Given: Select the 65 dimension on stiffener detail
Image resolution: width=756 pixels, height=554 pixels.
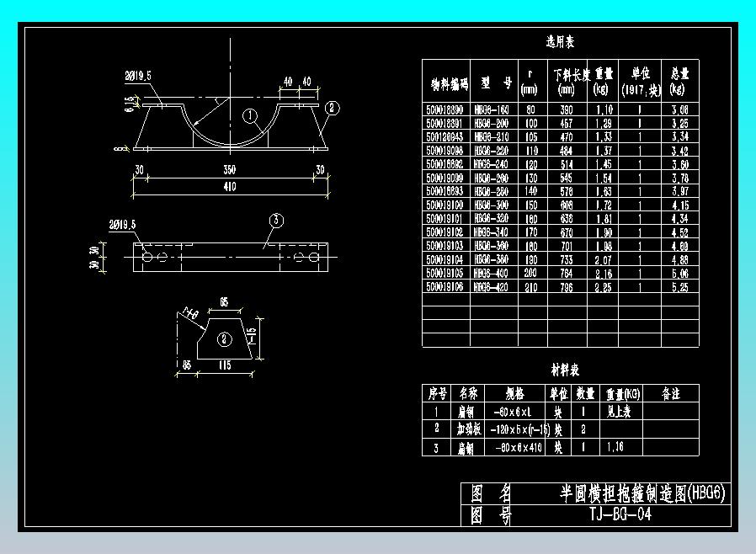Looking at the screenshot, I should click(x=224, y=302).
